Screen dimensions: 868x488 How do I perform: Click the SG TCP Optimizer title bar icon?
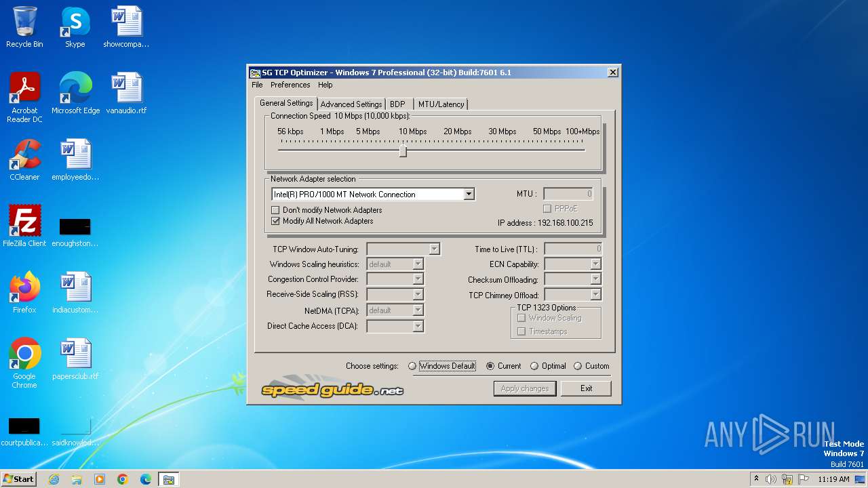(255, 73)
